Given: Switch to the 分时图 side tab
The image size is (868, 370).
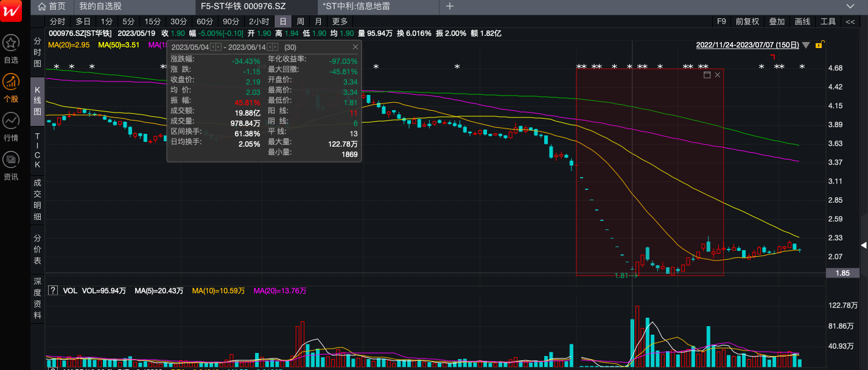Looking at the screenshot, I should (x=37, y=53).
